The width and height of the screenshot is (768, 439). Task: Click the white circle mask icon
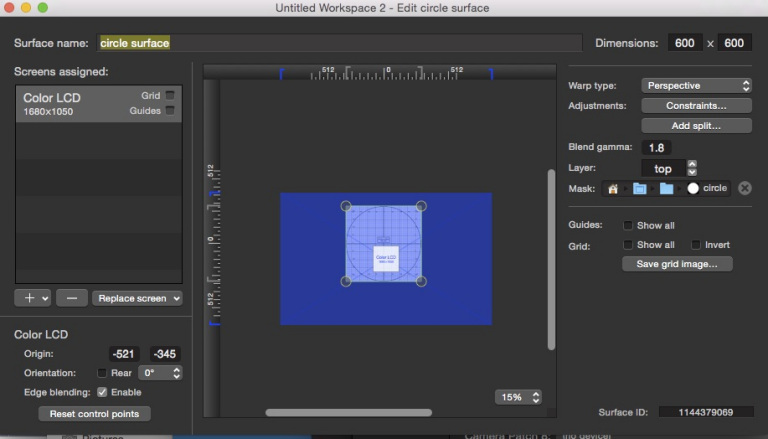pos(693,188)
